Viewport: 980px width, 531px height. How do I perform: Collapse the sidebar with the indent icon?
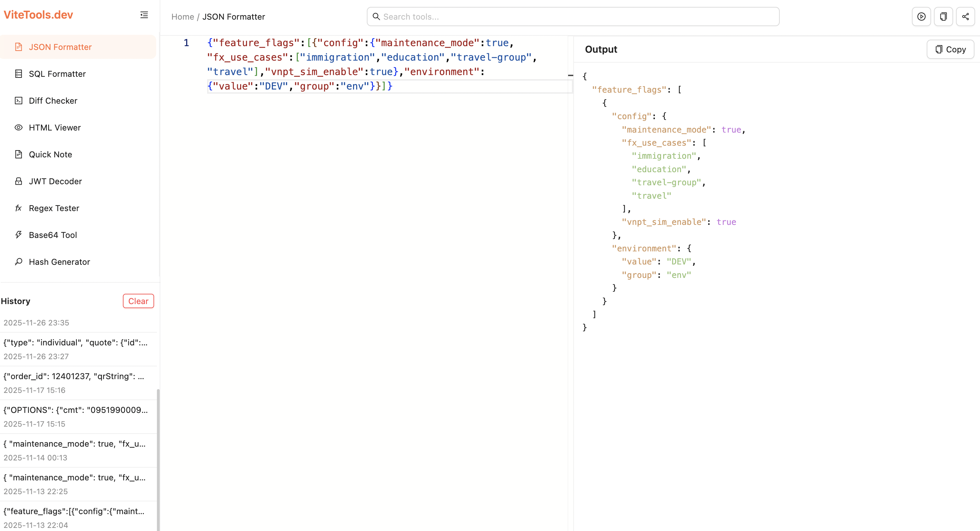coord(143,15)
